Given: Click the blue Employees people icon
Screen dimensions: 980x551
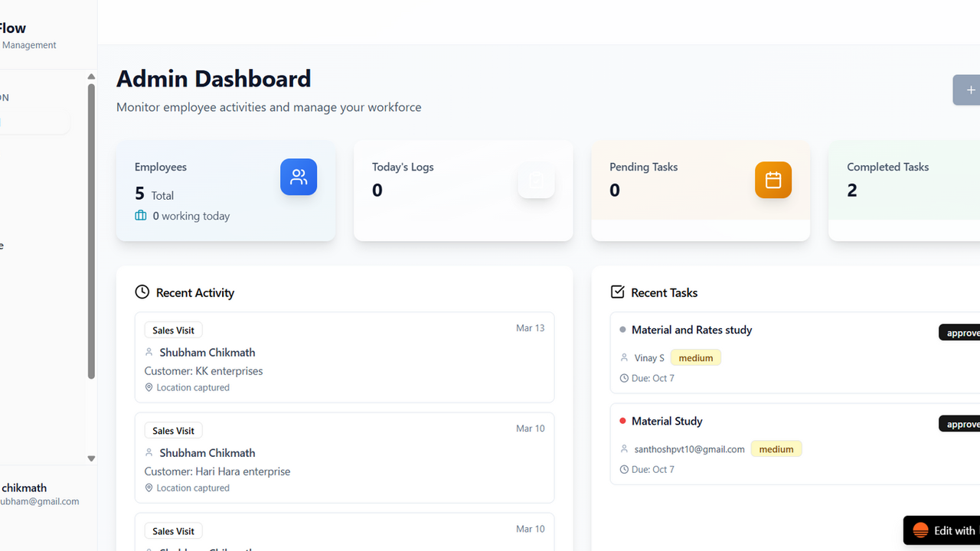Looking at the screenshot, I should click(299, 177).
